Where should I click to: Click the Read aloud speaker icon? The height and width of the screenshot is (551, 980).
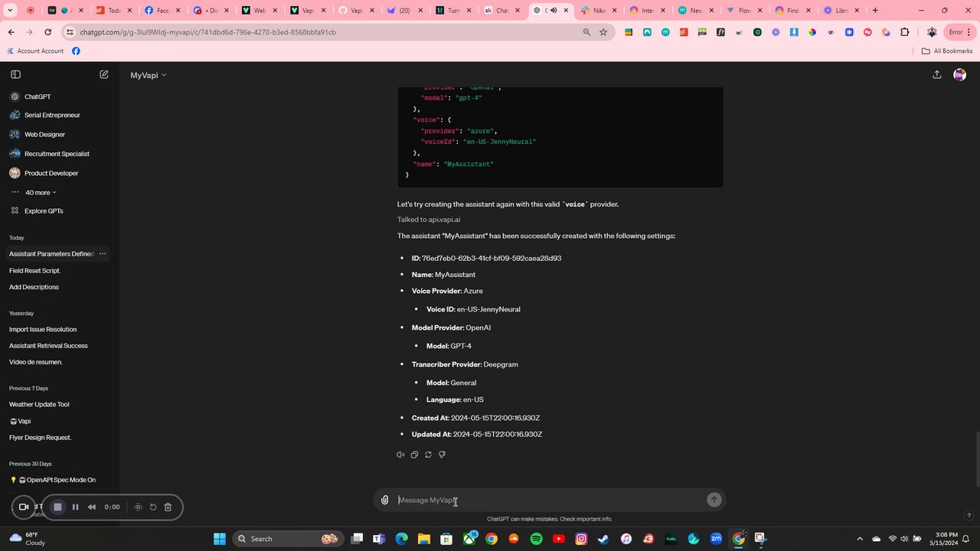[x=400, y=455]
